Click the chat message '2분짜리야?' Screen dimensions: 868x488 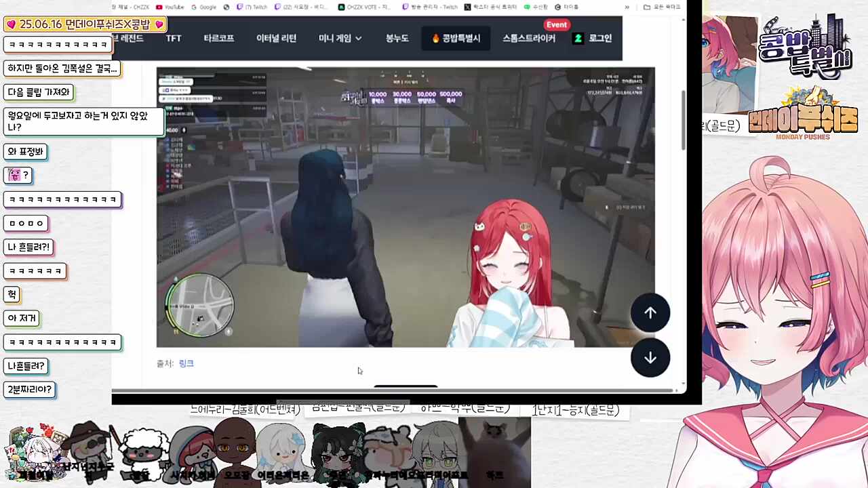tap(30, 390)
